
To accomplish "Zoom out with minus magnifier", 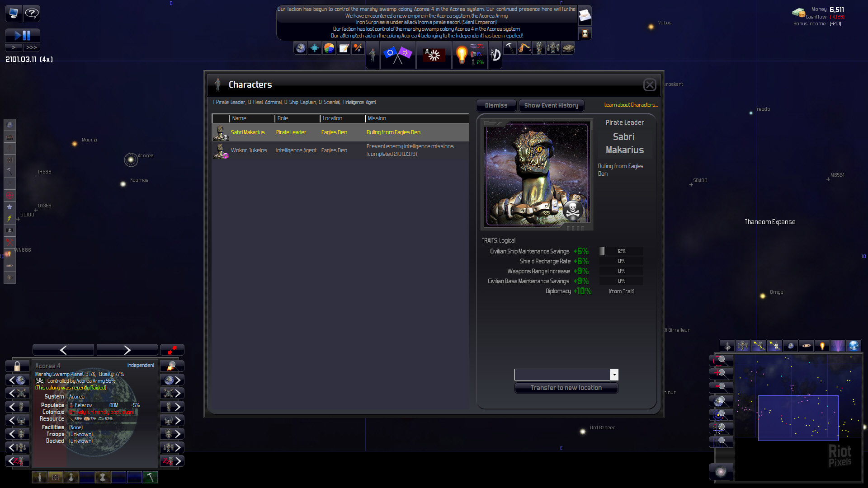I will click(x=721, y=387).
